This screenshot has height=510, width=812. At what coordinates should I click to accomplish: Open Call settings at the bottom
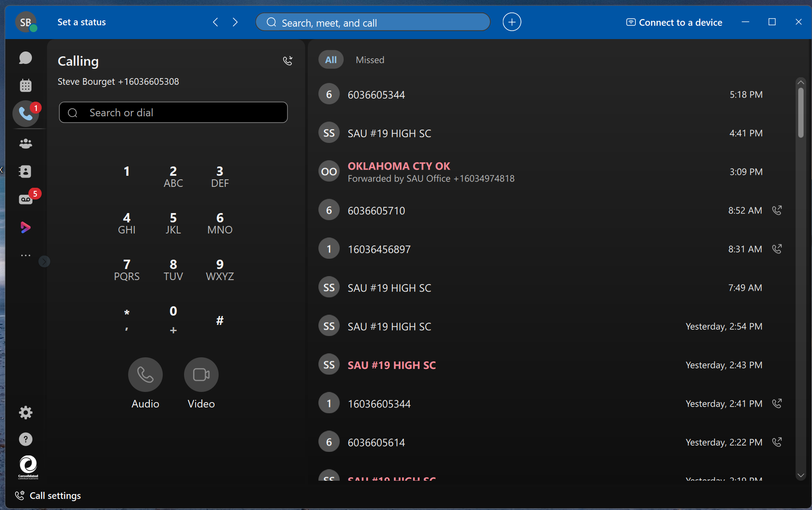[48, 496]
